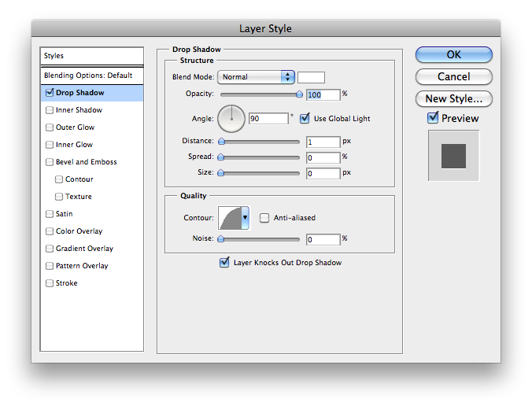This screenshot has height=406, width=532.
Task: Select the Outer Glow row label
Action: point(76,127)
